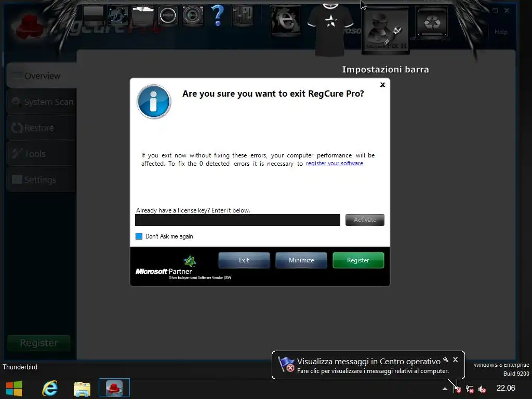The image size is (532, 399).
Task: Click the blue question mark dock icon
Action: coord(217,15)
